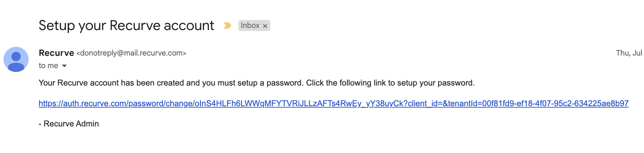644x153 pixels.
Task: Click the email body instruction sentence
Action: tap(257, 83)
